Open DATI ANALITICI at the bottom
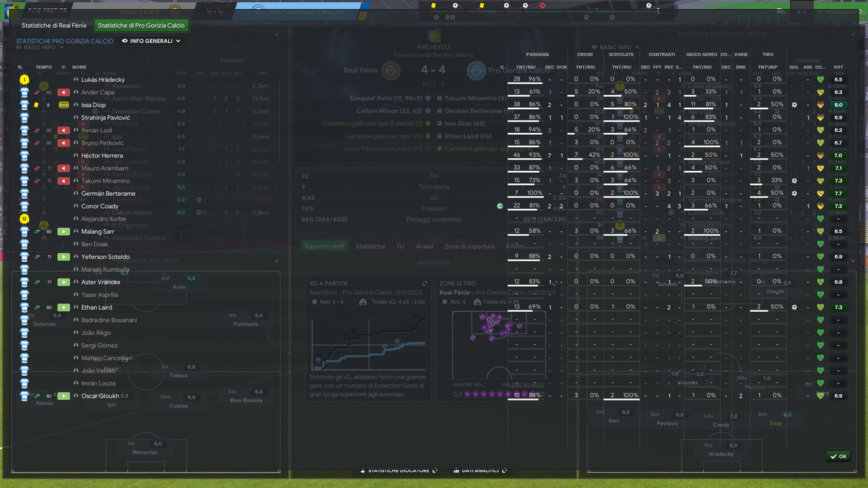 tap(479, 470)
